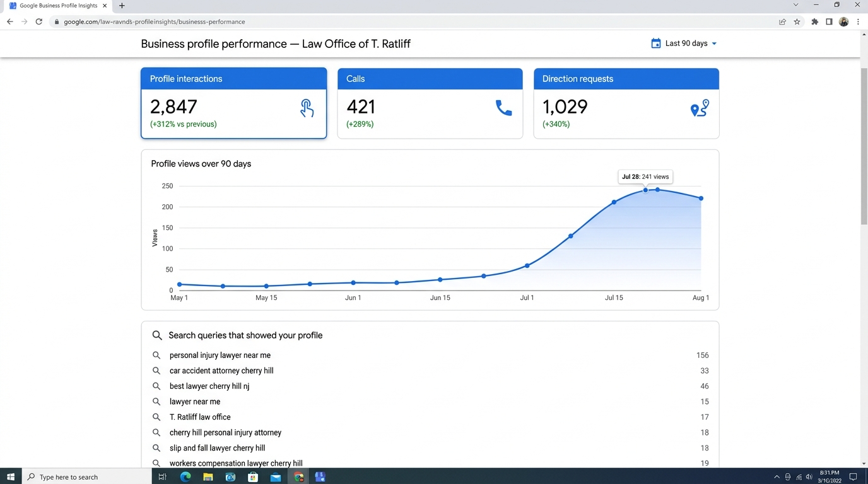Click the browser forward arrow
Viewport: 868px width, 484px height.
pyautogui.click(x=25, y=21)
